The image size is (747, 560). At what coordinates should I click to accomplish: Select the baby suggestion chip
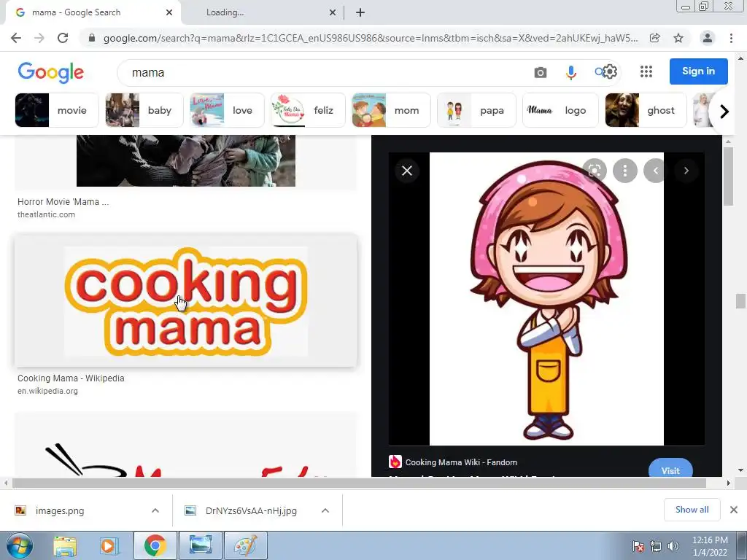(144, 111)
